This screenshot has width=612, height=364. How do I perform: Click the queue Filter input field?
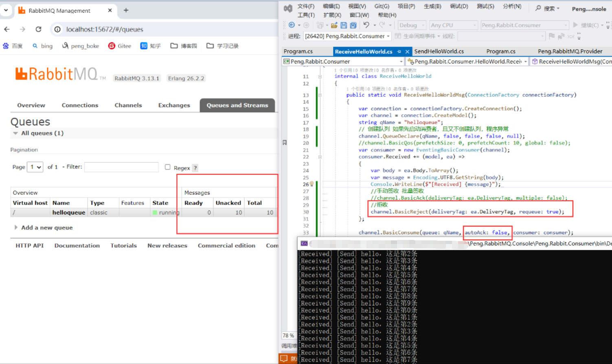click(x=121, y=167)
